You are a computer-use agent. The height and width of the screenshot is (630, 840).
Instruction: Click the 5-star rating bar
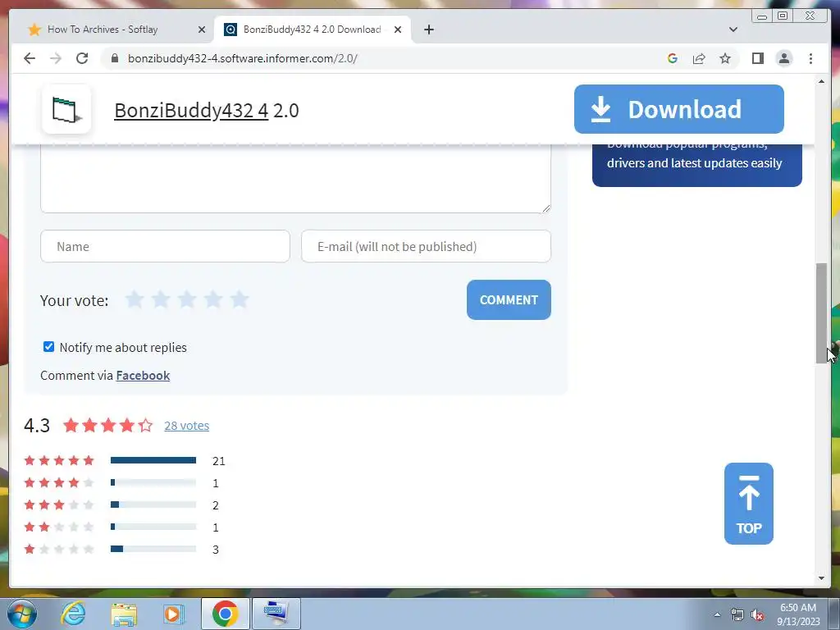(153, 460)
